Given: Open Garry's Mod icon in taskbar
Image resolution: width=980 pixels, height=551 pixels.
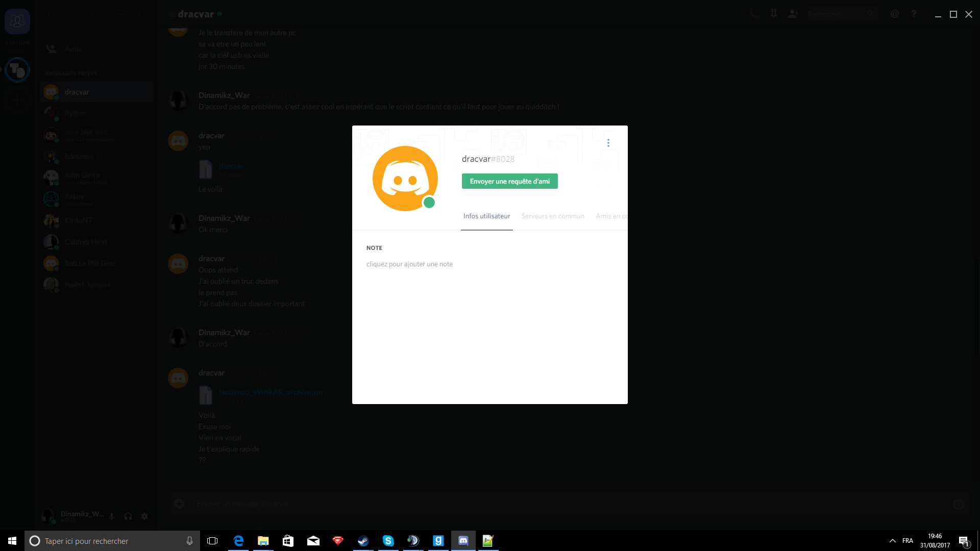Looking at the screenshot, I should (438, 541).
